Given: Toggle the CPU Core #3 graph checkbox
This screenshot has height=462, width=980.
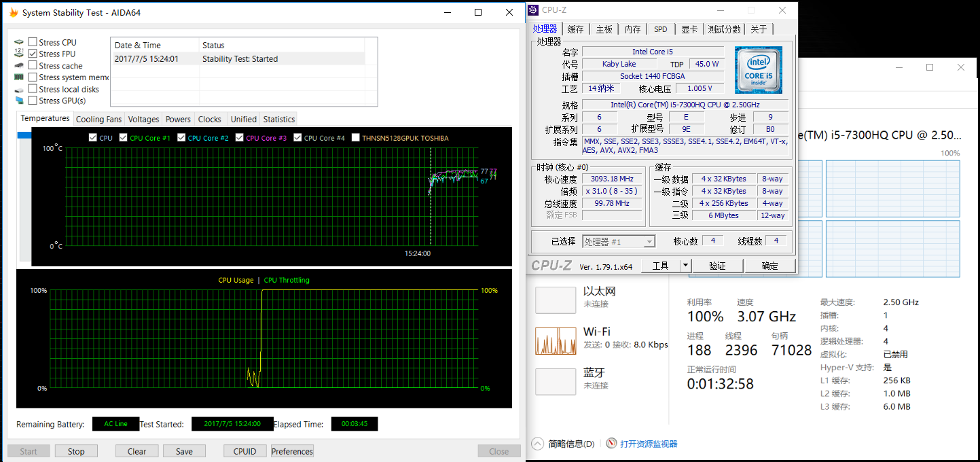Looking at the screenshot, I should [240, 138].
